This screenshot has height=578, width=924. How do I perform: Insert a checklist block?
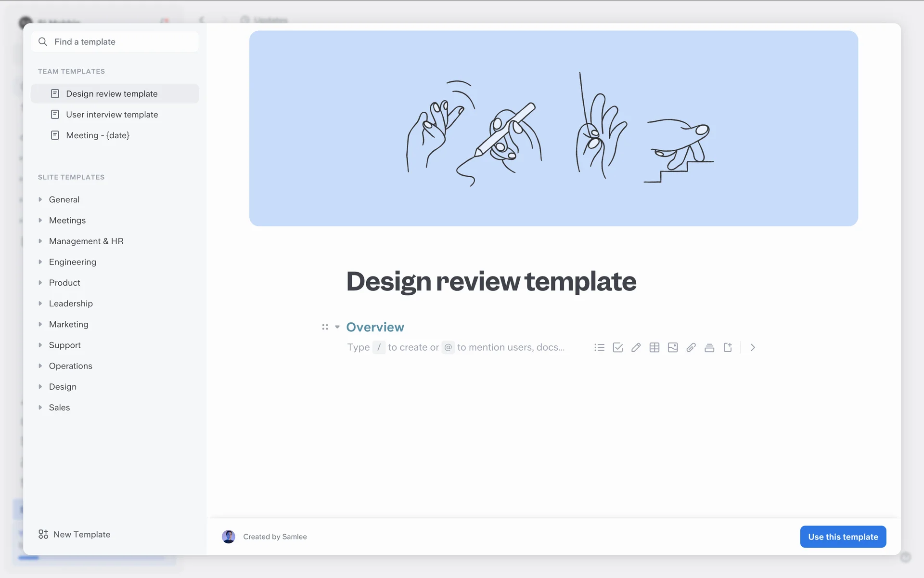pos(617,347)
